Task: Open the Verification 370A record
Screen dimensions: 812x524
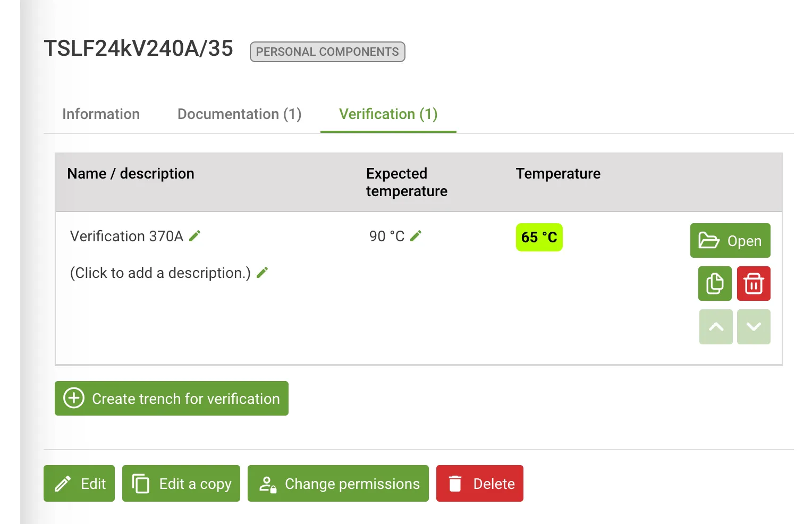Action: click(730, 240)
